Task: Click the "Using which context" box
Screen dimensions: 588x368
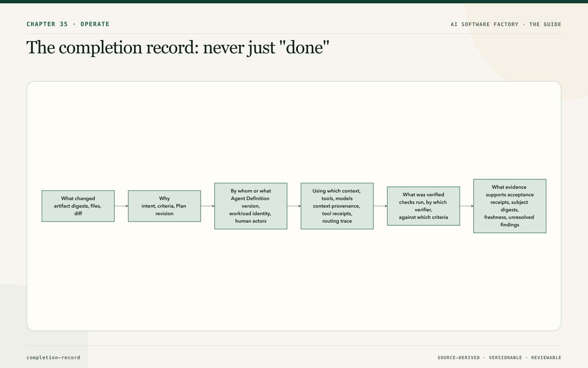Action: pos(337,206)
